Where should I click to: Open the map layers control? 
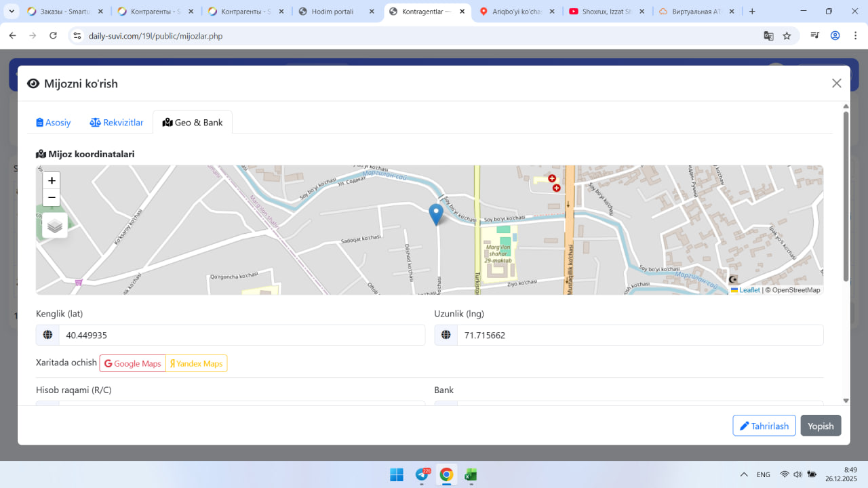pos(55,226)
